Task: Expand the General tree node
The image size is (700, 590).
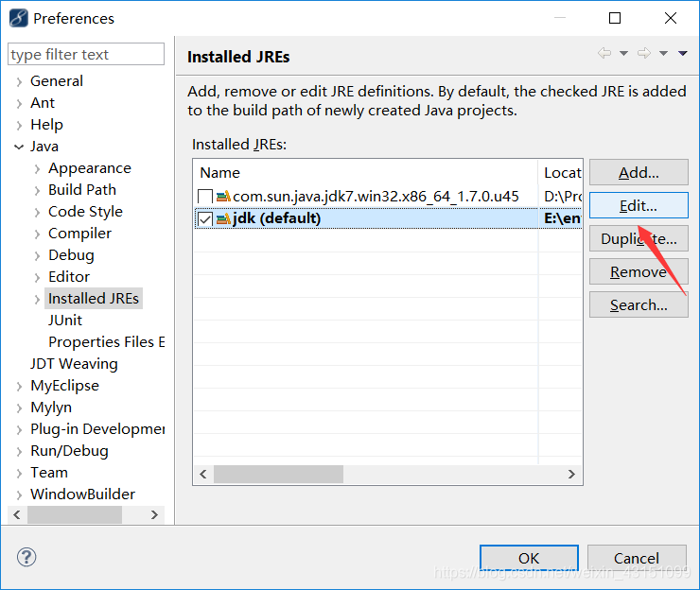Action: coord(19,81)
